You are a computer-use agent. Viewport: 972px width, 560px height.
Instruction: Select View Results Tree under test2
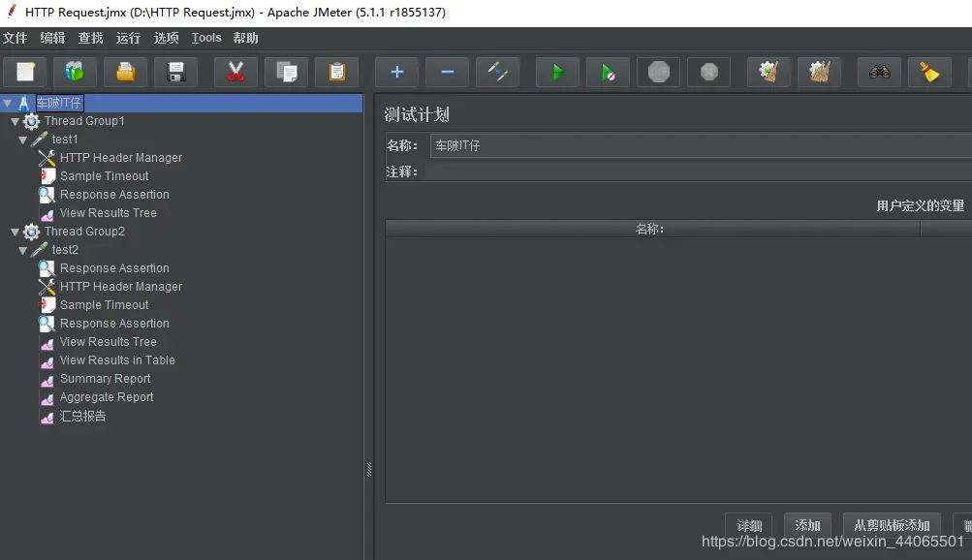pos(108,342)
